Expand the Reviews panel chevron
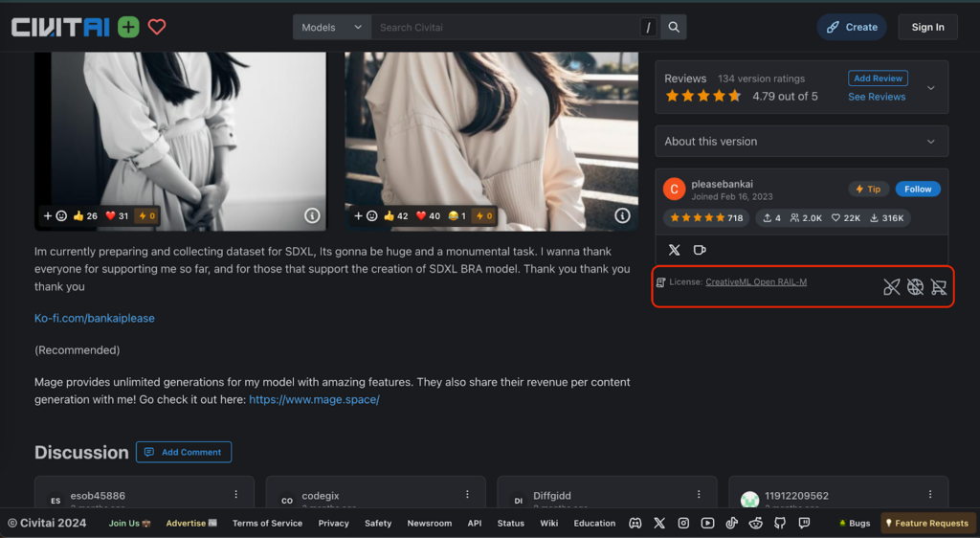The width and height of the screenshot is (980, 538). pyautogui.click(x=931, y=88)
